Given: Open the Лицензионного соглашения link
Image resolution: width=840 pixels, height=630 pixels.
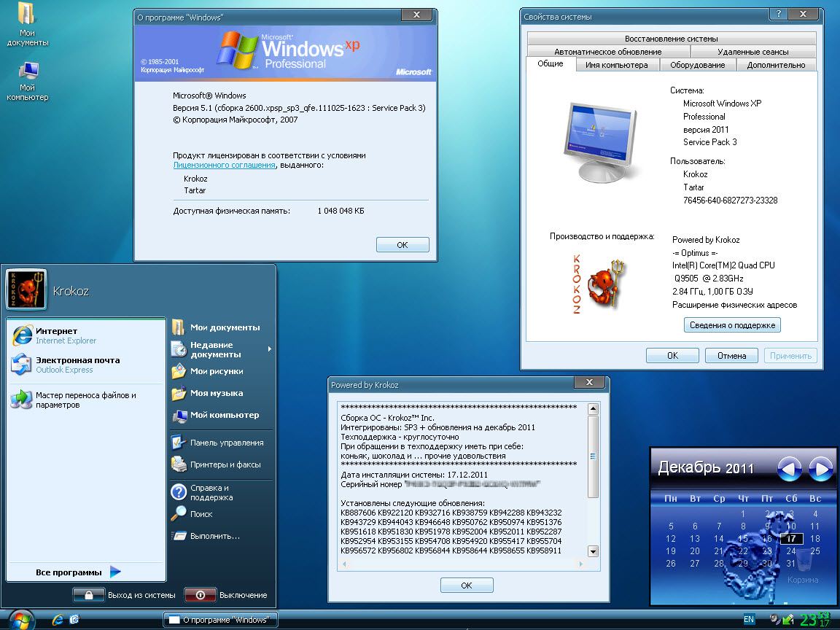Looking at the screenshot, I should click(x=224, y=166).
